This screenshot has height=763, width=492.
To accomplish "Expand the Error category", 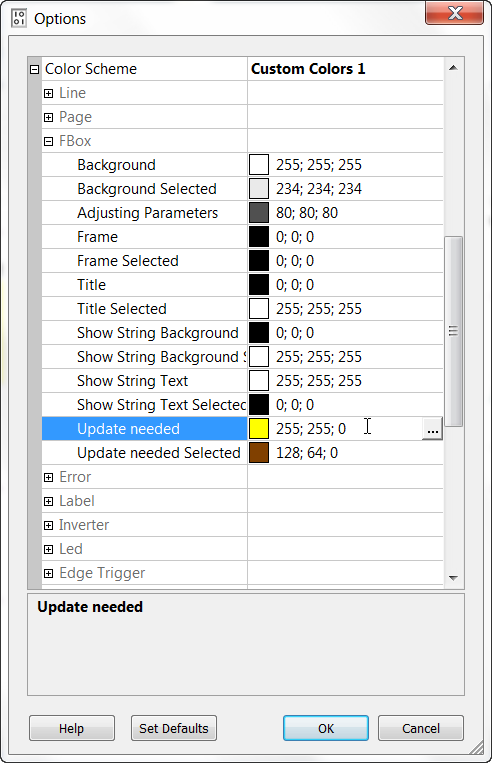I will coord(48,477).
